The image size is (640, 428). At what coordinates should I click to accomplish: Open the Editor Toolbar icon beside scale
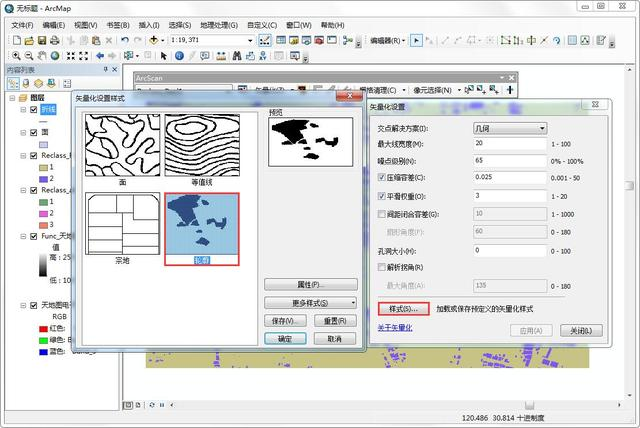(x=264, y=40)
